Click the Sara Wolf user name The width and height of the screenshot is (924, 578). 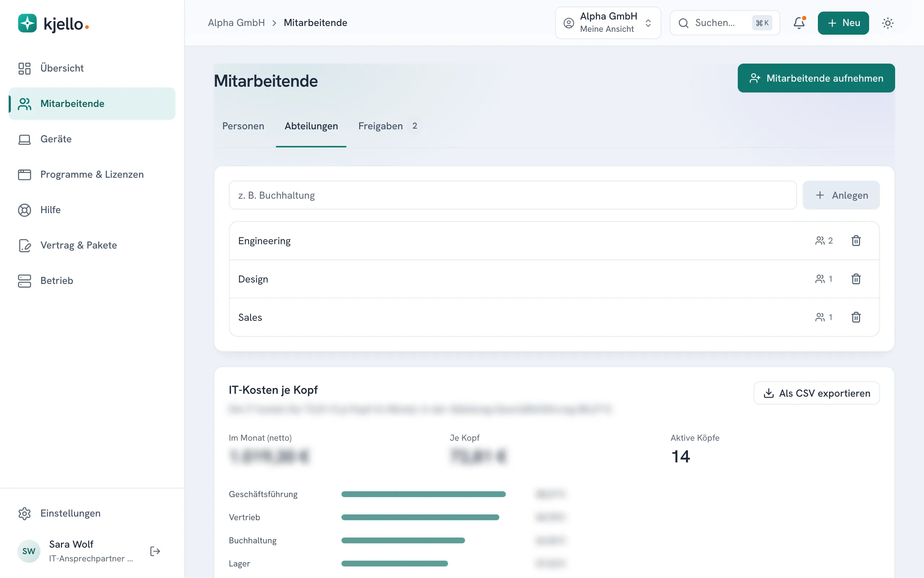(x=71, y=544)
